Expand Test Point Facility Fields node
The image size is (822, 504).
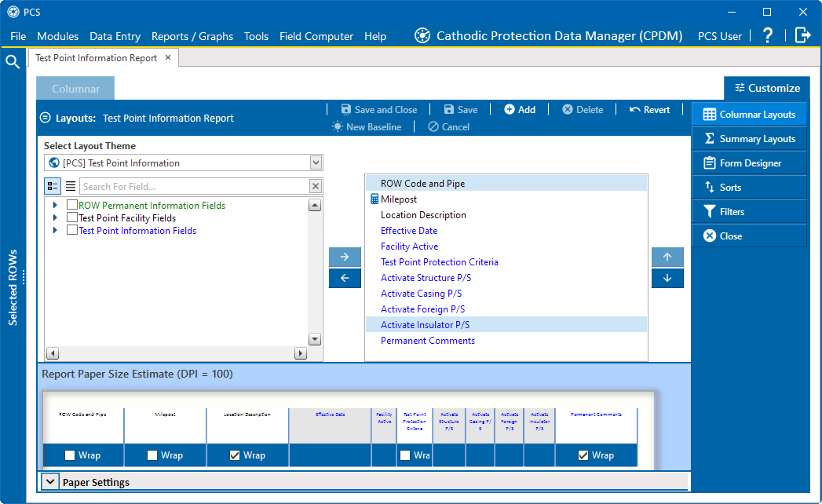coord(55,217)
